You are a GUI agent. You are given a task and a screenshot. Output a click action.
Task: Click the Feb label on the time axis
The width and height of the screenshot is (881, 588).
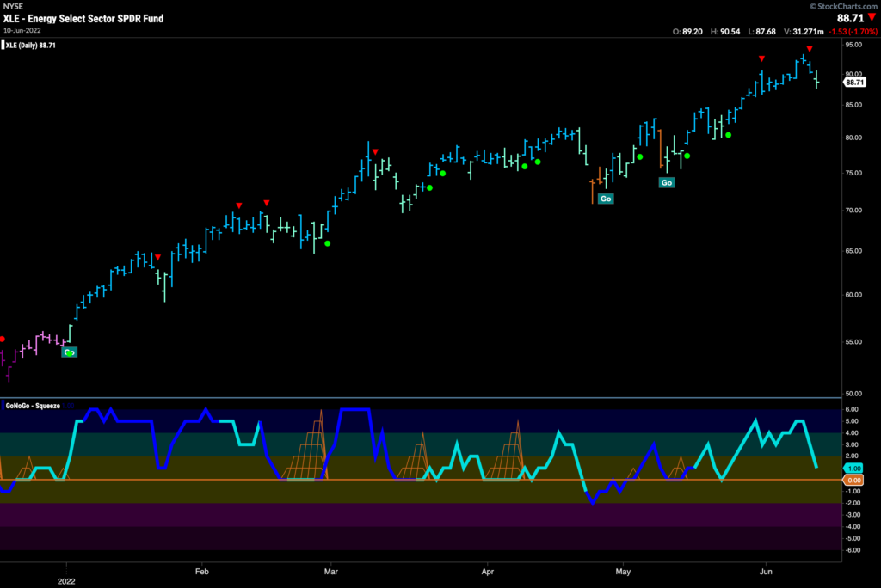[201, 572]
